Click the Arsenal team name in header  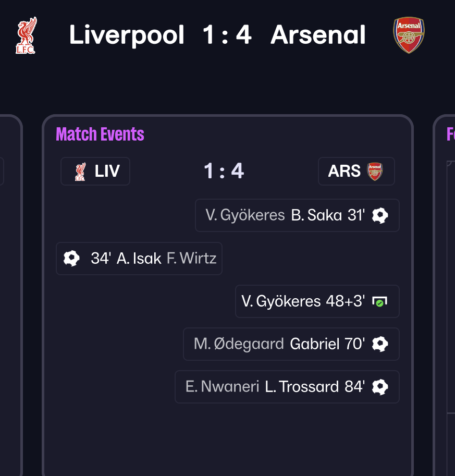(318, 35)
